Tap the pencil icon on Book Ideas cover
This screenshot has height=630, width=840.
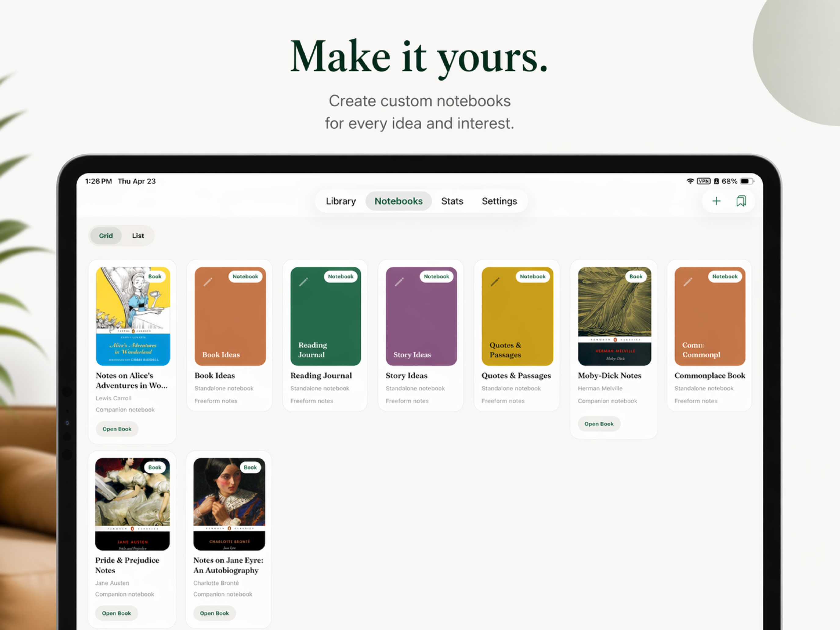click(x=208, y=282)
